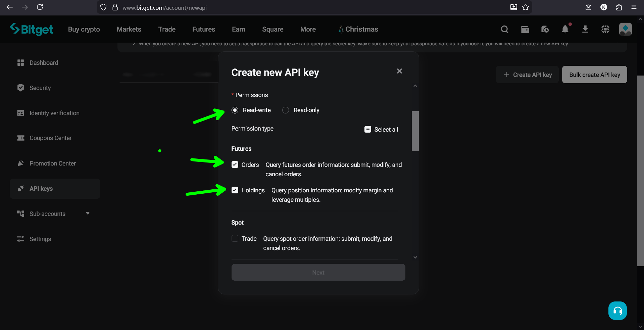Open the More dropdown menu
644x330 pixels.
pos(308,29)
